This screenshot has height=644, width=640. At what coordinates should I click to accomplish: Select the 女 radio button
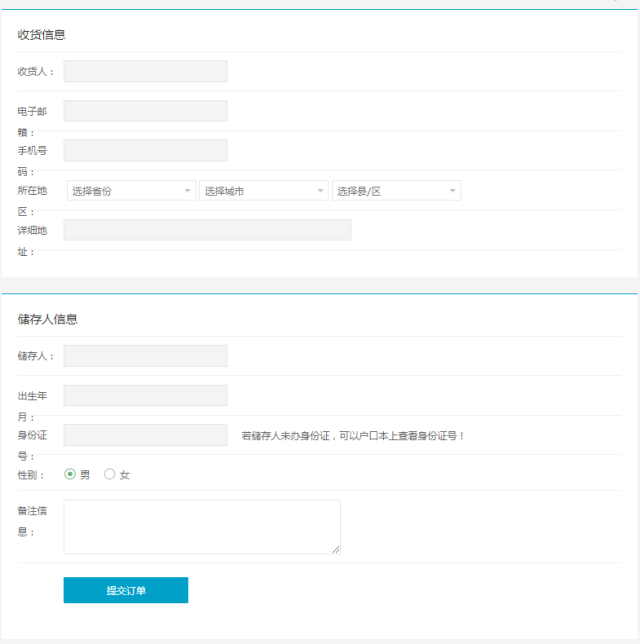point(110,474)
